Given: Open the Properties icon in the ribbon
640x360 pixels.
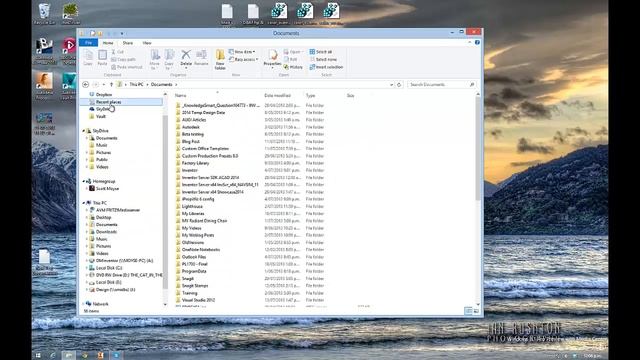Looking at the screenshot, I should pyautogui.click(x=272, y=58).
